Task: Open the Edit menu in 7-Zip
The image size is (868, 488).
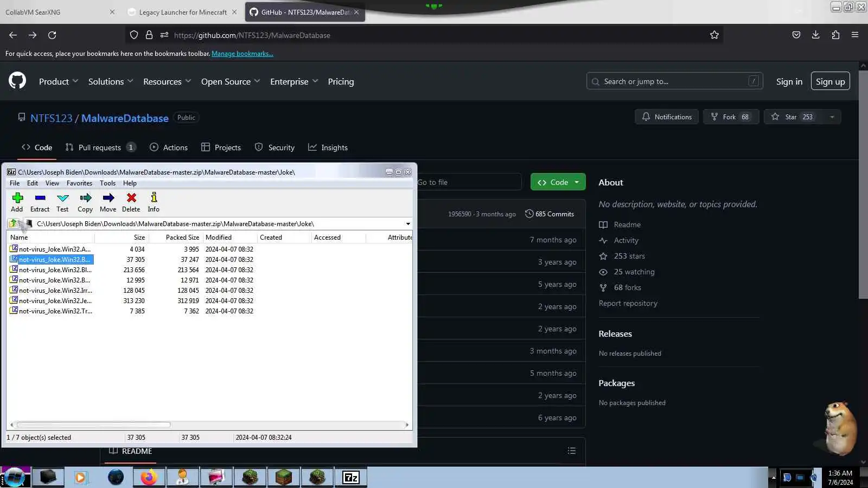Action: [x=33, y=183]
